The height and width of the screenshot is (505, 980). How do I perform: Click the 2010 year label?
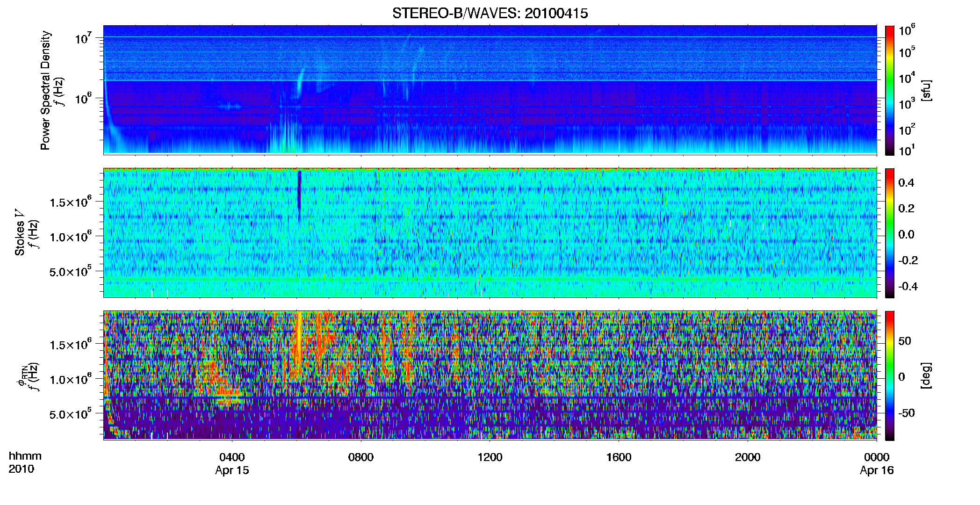click(x=21, y=469)
